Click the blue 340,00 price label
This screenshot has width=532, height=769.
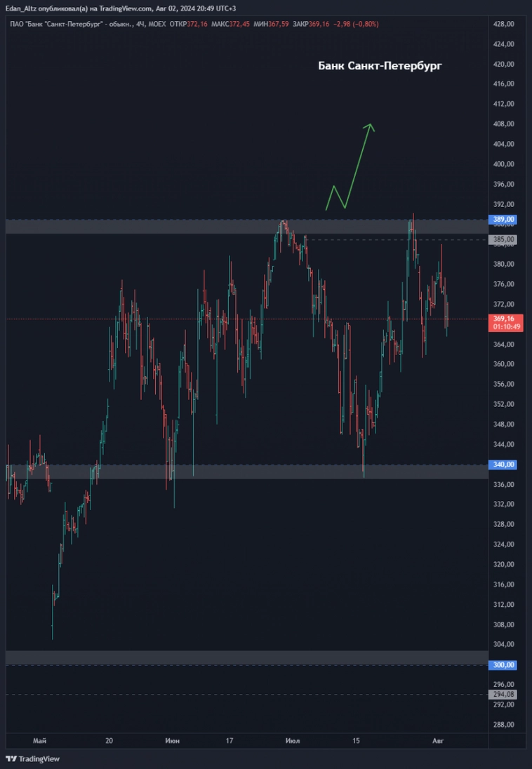(503, 464)
